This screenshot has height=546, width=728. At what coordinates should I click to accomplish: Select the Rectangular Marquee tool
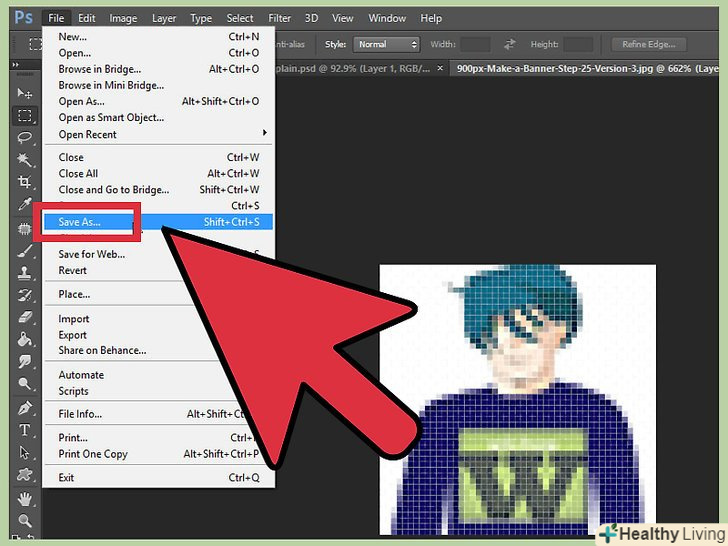25,115
